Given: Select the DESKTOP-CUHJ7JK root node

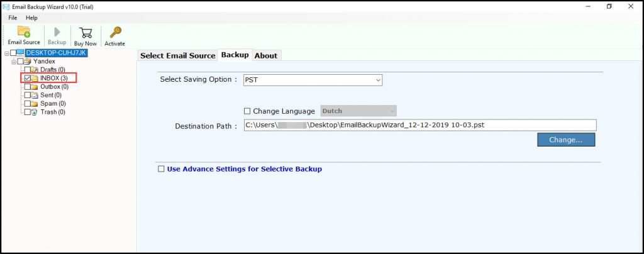Looking at the screenshot, I should coord(56,53).
